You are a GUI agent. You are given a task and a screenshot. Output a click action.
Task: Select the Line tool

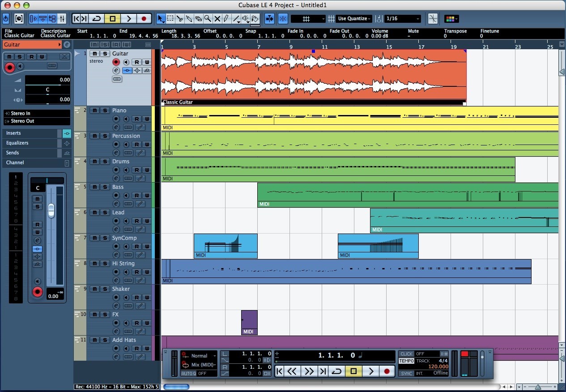[x=236, y=19]
